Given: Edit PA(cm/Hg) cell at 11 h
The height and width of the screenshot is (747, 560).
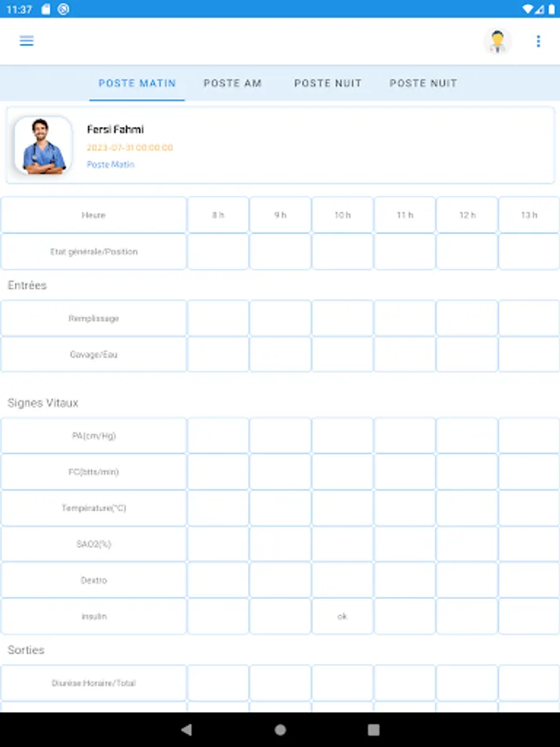Looking at the screenshot, I should click(x=405, y=436).
